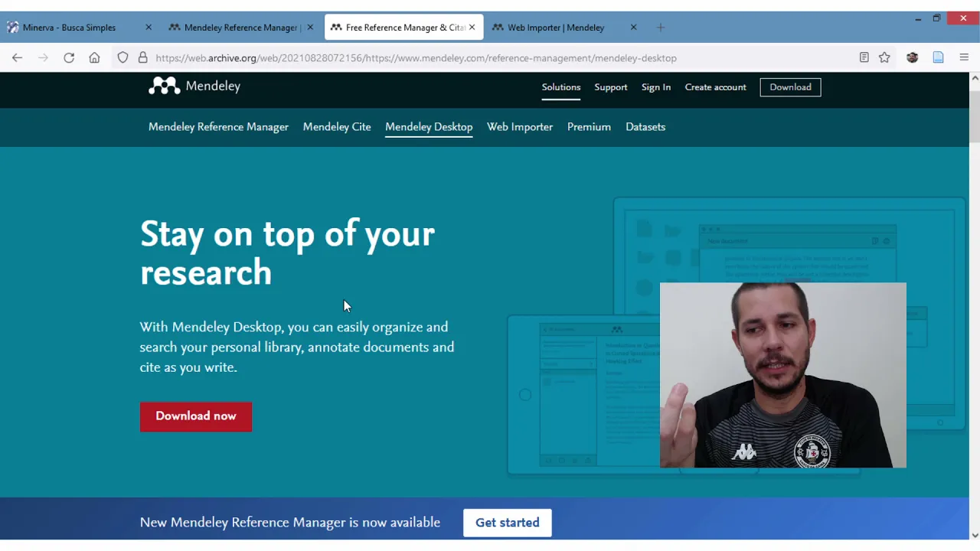Image resolution: width=980 pixels, height=551 pixels.
Task: Click the scrollbar down arrow
Action: [x=975, y=535]
